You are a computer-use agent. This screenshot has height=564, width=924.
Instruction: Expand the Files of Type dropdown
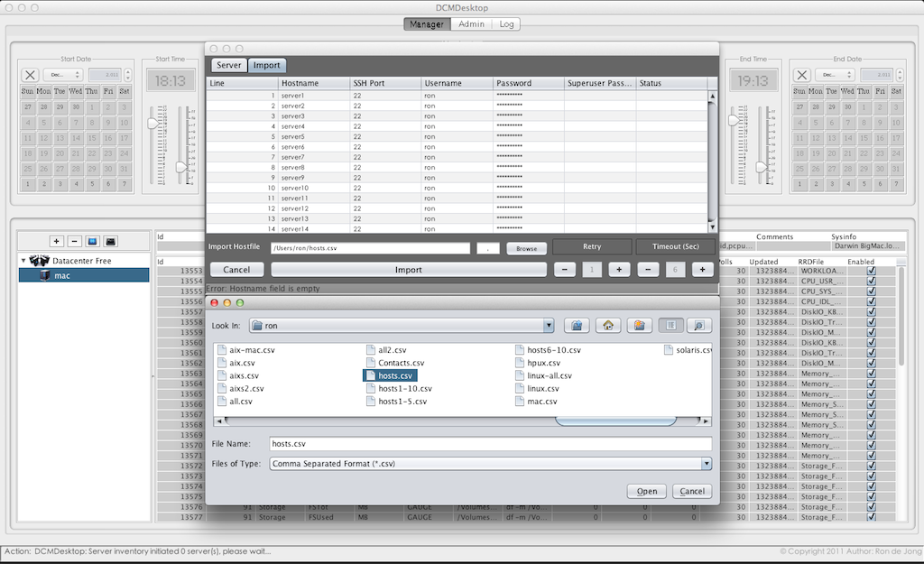[x=706, y=464]
